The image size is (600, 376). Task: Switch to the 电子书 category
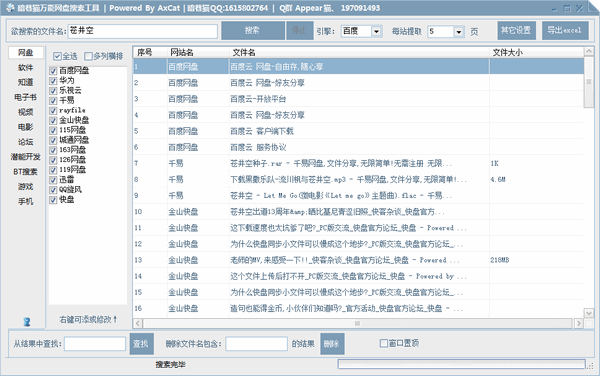[26, 98]
